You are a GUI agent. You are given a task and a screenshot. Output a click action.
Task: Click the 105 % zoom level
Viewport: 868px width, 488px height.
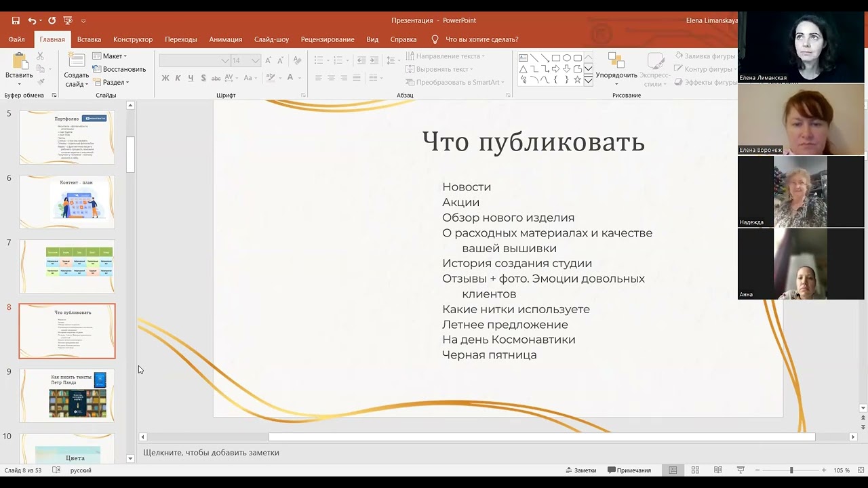point(842,470)
